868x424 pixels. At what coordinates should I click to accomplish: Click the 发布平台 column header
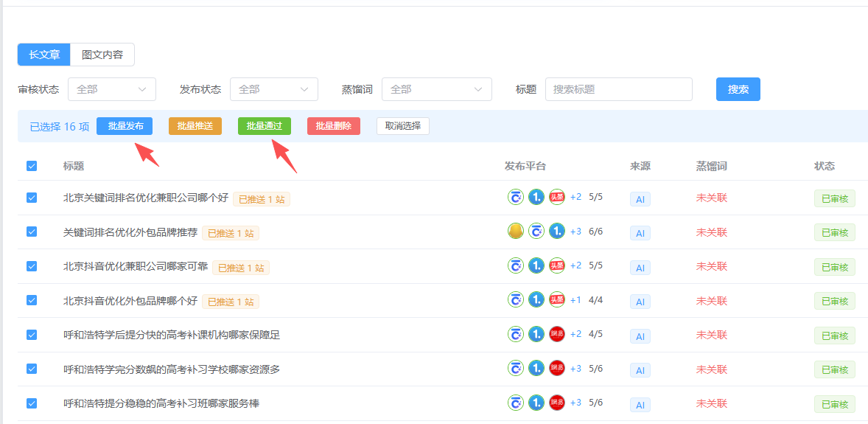[x=525, y=166]
